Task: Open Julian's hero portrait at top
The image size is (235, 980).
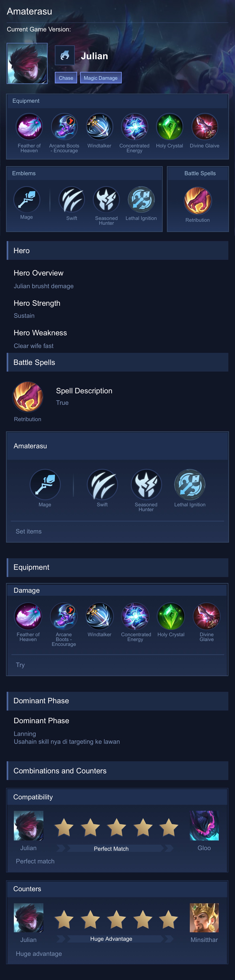Action: point(27,63)
